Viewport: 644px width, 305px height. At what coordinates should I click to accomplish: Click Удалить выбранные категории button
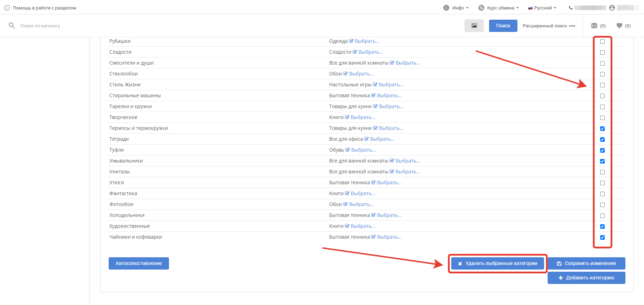497,263
